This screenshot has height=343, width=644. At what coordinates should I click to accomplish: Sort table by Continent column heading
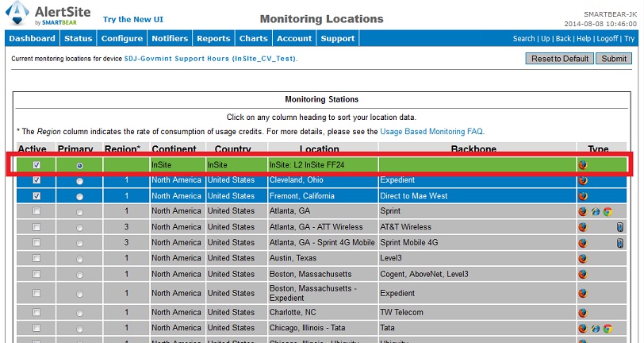pyautogui.click(x=174, y=149)
